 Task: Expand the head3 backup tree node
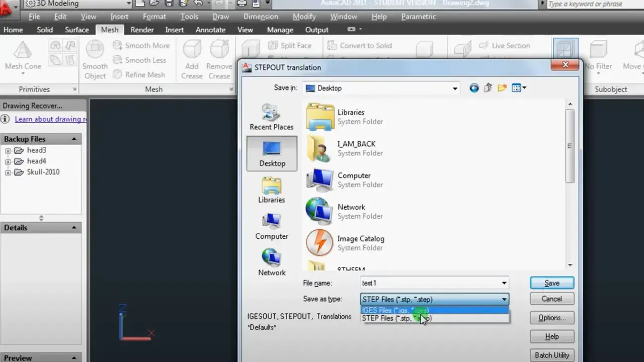(8, 150)
